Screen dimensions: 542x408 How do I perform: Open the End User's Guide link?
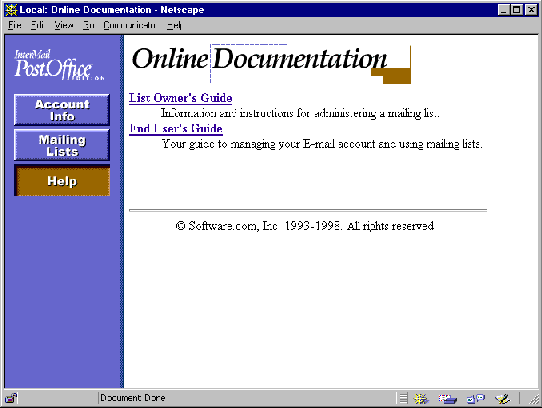coord(176,129)
